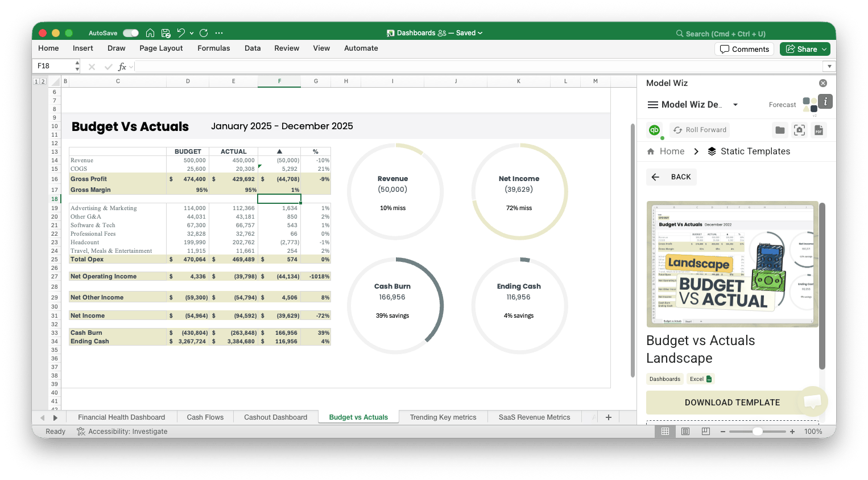The image size is (868, 480).
Task: Click the QuickBooks connection icon
Action: [x=655, y=130]
